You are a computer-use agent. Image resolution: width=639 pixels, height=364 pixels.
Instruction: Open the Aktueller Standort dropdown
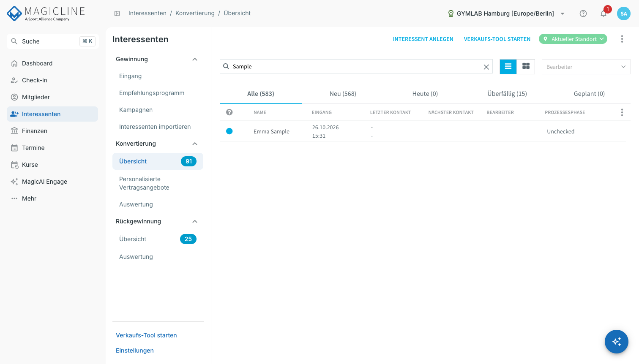coord(573,39)
